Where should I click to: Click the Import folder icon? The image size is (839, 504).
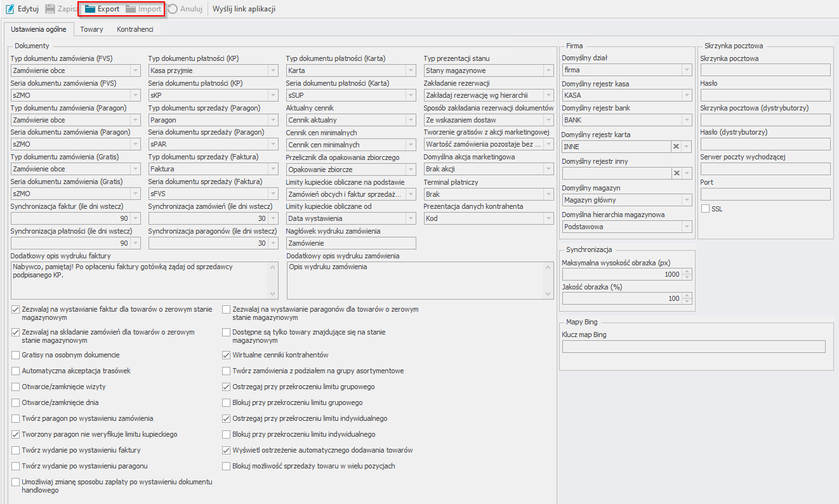tap(131, 10)
